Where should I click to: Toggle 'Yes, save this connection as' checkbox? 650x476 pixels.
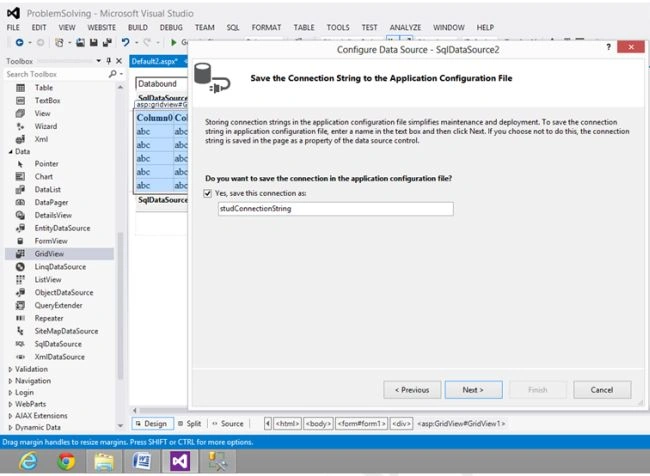(208, 193)
